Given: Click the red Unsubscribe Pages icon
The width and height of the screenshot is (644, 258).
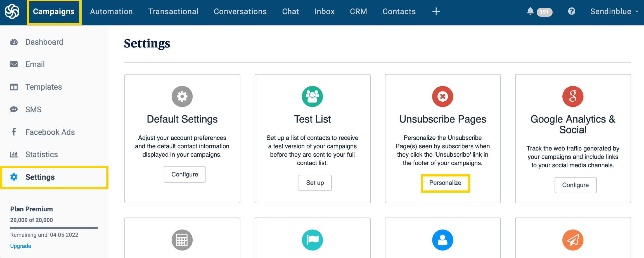Looking at the screenshot, I should 442,96.
